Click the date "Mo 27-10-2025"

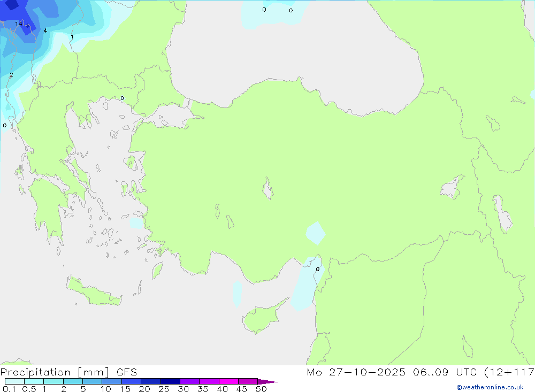pos(356,372)
